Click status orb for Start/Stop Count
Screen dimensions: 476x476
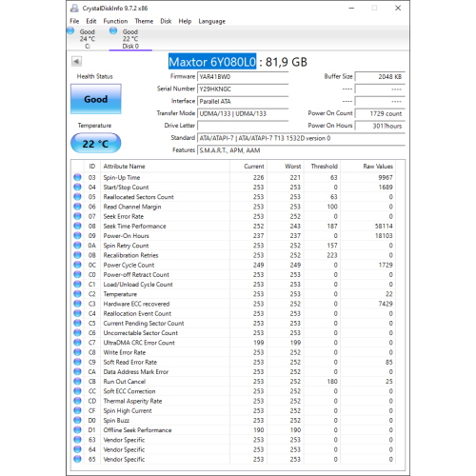tap(77, 187)
